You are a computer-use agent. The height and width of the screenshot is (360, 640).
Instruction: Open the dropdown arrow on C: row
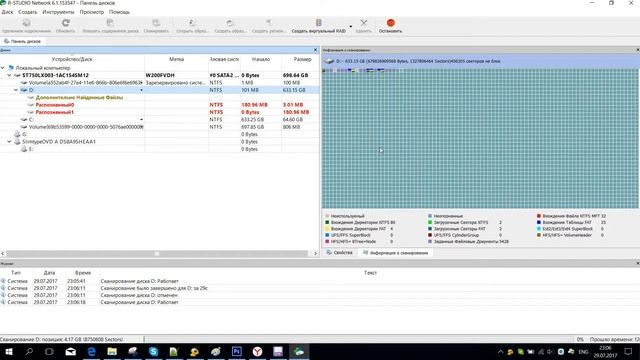[x=141, y=120]
